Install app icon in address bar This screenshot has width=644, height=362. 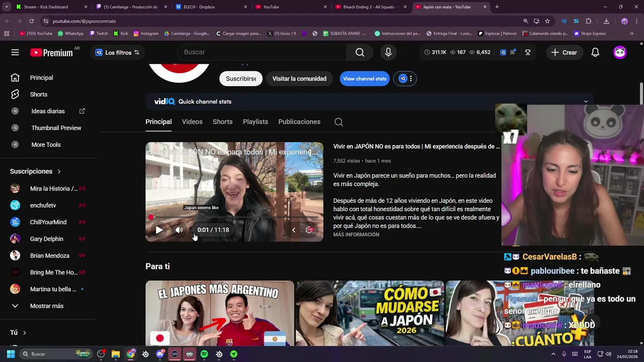(536, 21)
